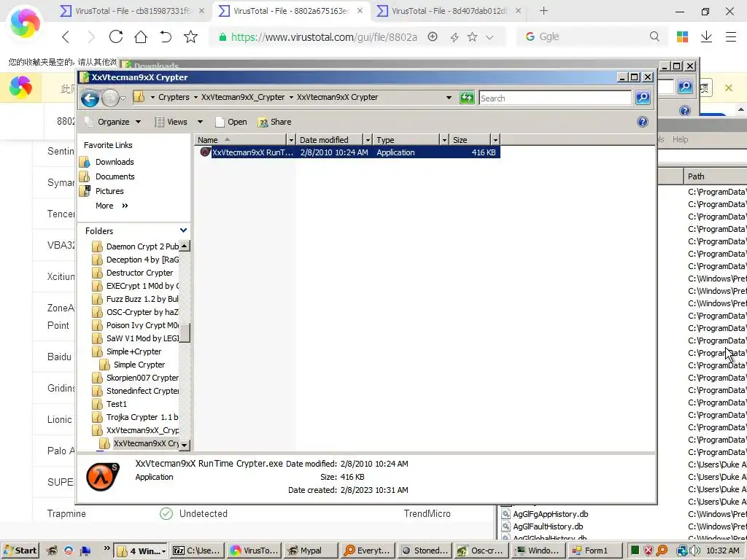The height and width of the screenshot is (560, 747).
Task: Open Everything search in taskbar
Action: (x=368, y=551)
